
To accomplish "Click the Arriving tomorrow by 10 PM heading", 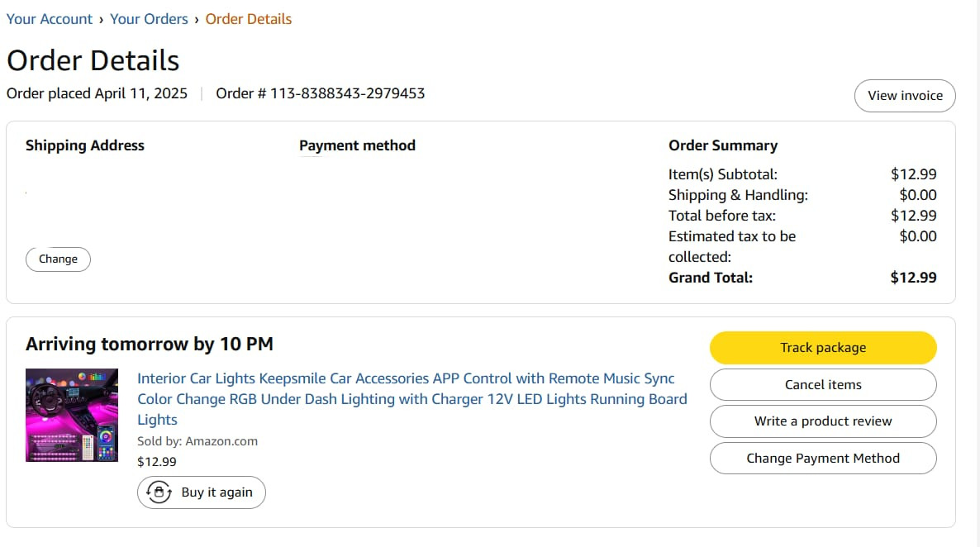I will pos(150,344).
